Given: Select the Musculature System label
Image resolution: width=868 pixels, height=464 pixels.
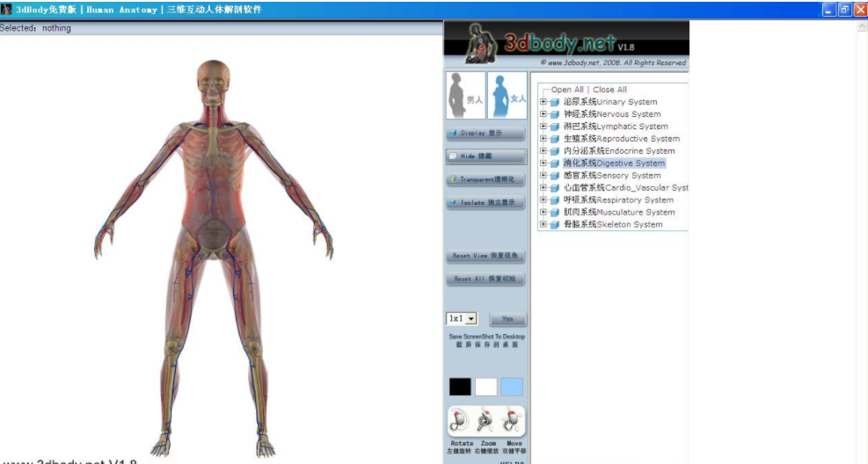Looking at the screenshot, I should click(x=619, y=212).
